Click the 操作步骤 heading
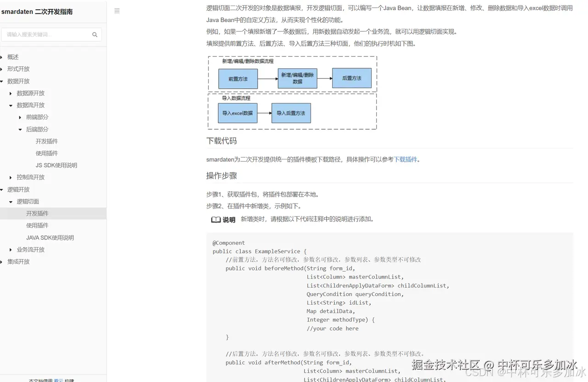The width and height of the screenshot is (588, 382). click(x=221, y=176)
